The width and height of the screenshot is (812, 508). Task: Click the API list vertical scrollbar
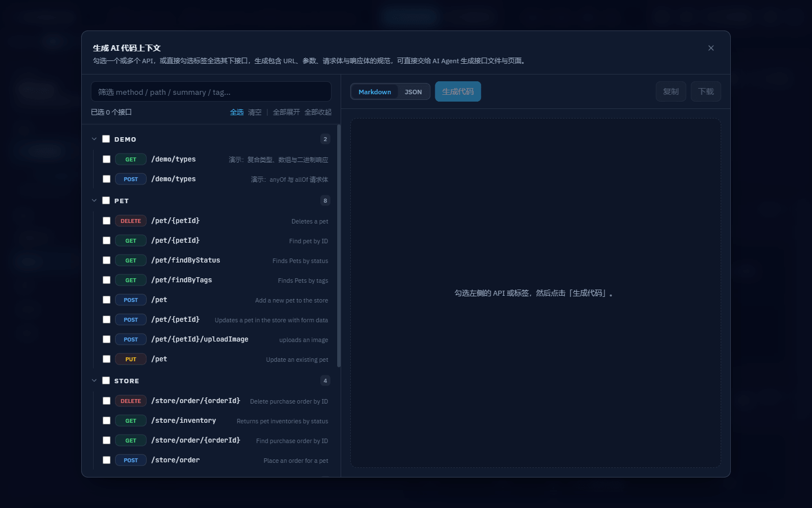pyautogui.click(x=338, y=246)
